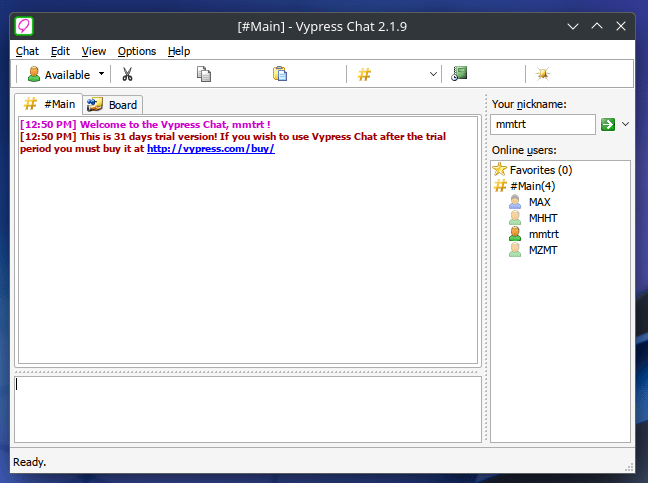
Task: Open the Edit menu
Action: (60, 51)
